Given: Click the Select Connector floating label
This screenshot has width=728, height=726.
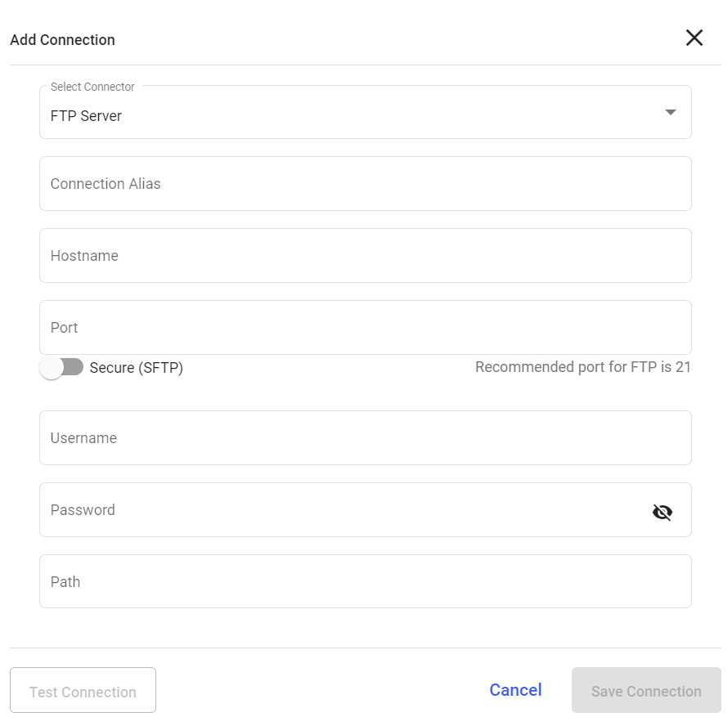Looking at the screenshot, I should click(x=92, y=87).
